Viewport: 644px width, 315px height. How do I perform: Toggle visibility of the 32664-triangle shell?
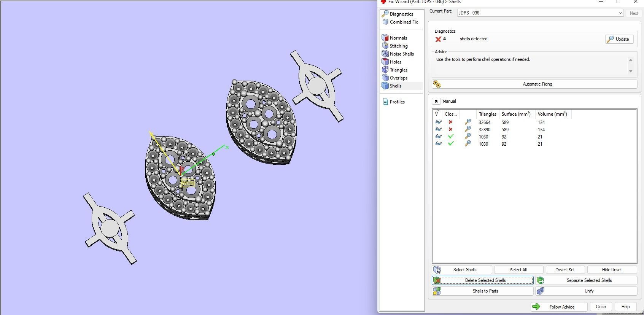[x=438, y=122]
